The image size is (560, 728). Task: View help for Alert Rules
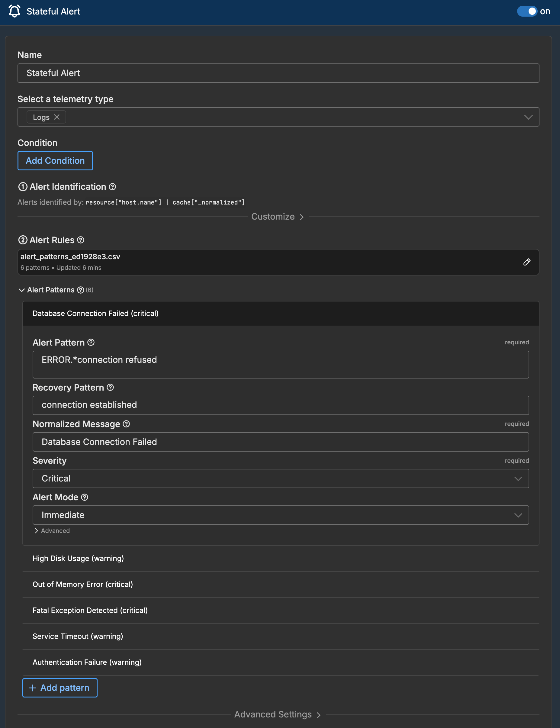point(80,240)
